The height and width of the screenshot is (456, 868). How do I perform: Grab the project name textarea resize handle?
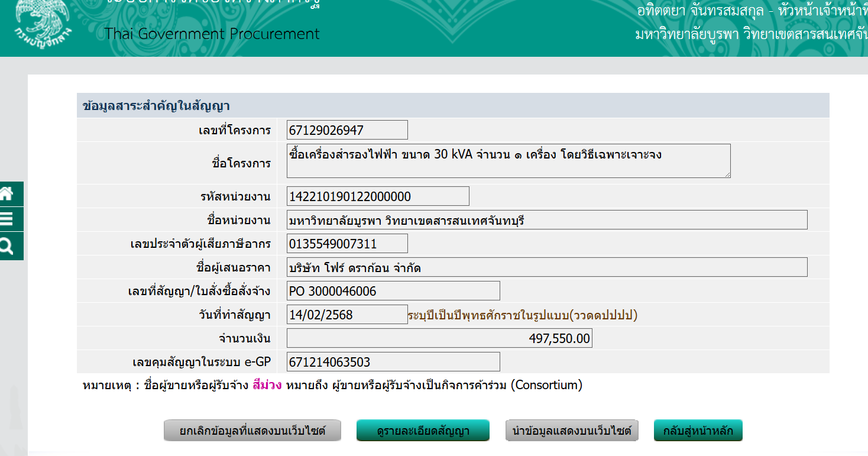[727, 174]
